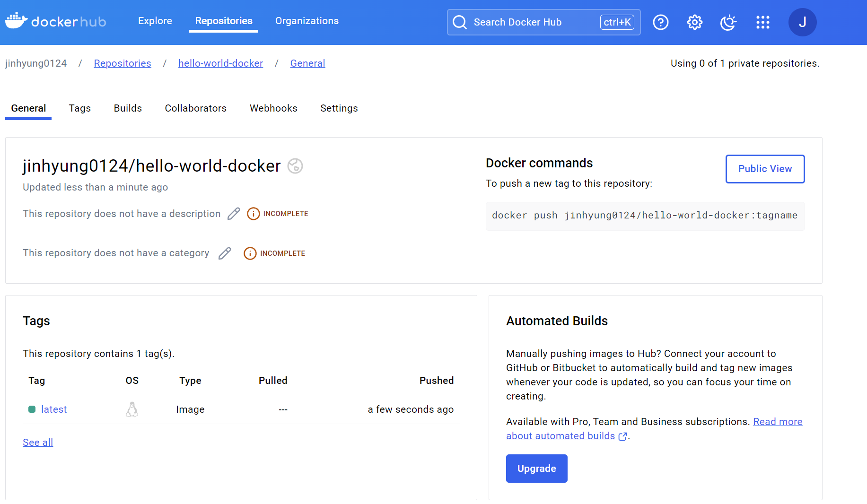Image resolution: width=867 pixels, height=504 pixels.
Task: Select the General tab
Action: tap(28, 108)
